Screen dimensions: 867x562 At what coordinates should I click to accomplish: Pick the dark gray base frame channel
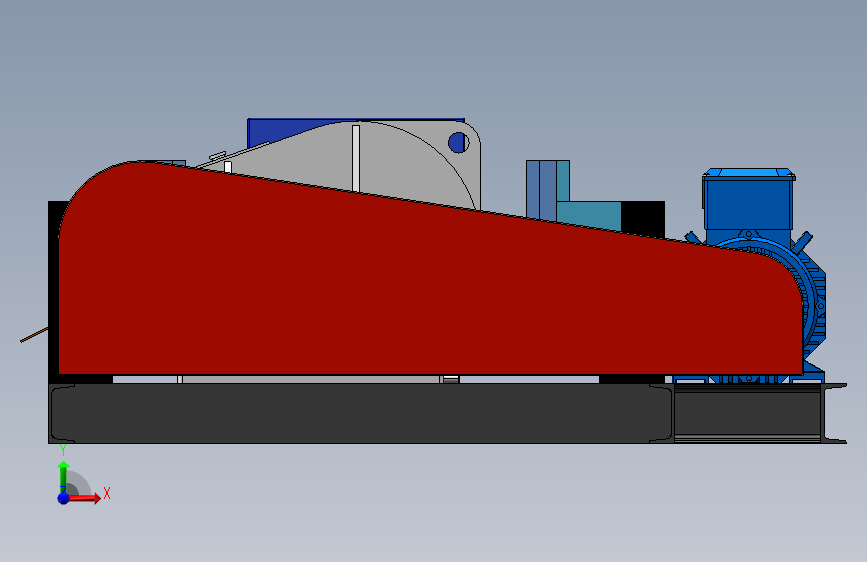[x=362, y=413]
